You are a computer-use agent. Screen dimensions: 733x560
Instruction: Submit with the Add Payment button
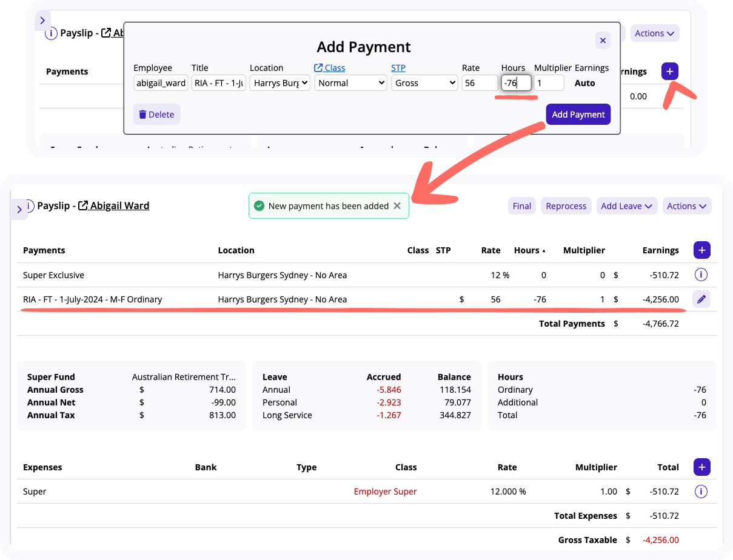coord(578,115)
